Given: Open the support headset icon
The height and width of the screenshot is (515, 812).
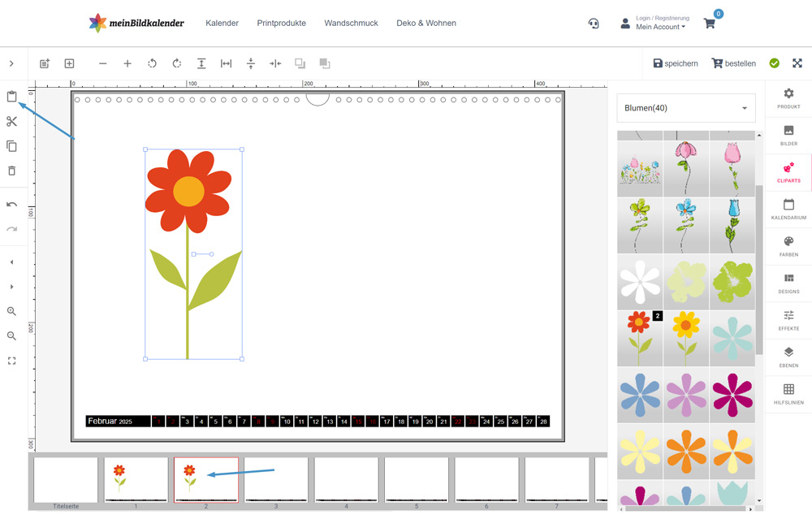Looking at the screenshot, I should pos(594,24).
